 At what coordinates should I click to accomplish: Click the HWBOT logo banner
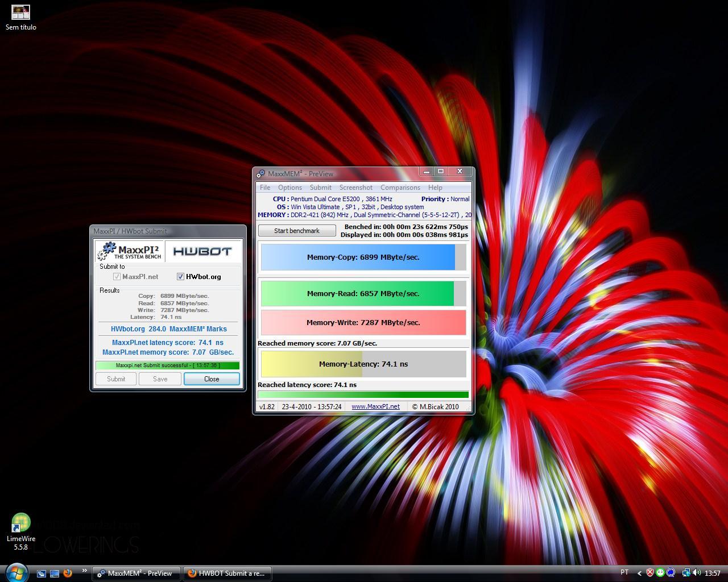click(x=202, y=251)
